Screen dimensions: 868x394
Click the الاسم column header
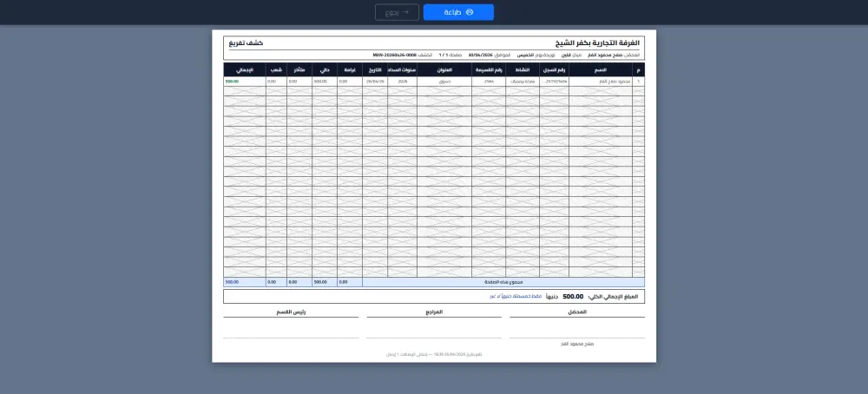point(601,69)
